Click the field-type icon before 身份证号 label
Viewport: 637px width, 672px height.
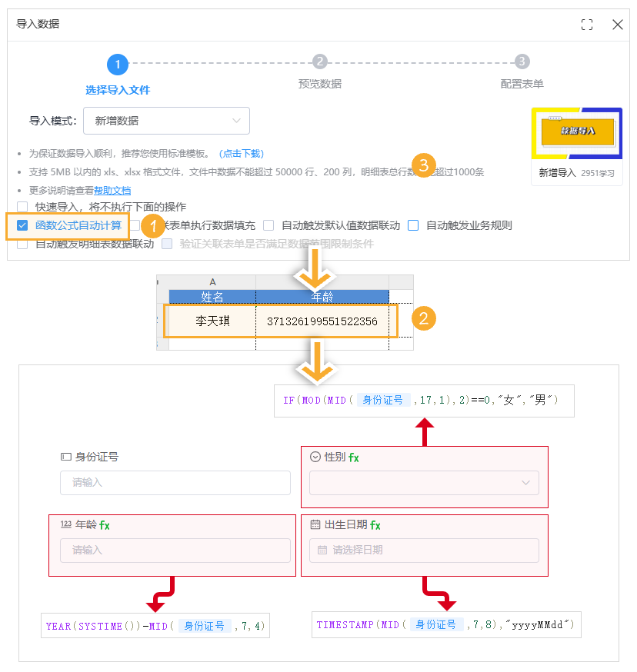[x=65, y=455]
